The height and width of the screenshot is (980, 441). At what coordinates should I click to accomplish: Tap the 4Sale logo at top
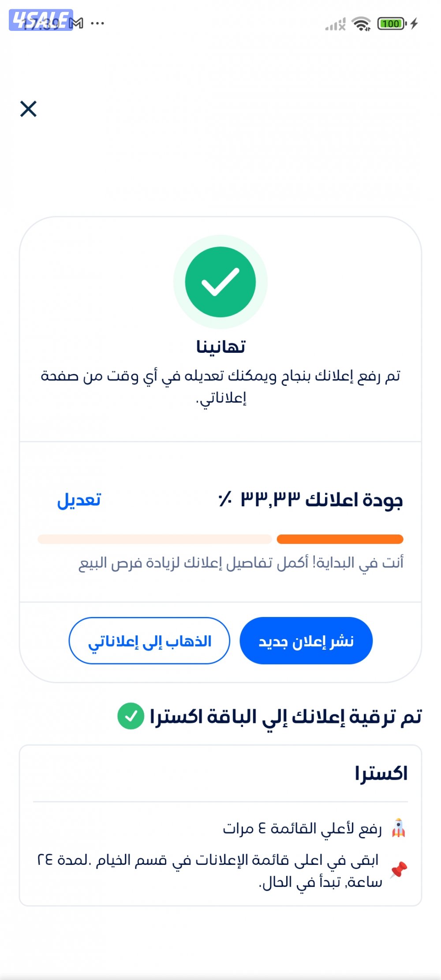[x=40, y=20]
